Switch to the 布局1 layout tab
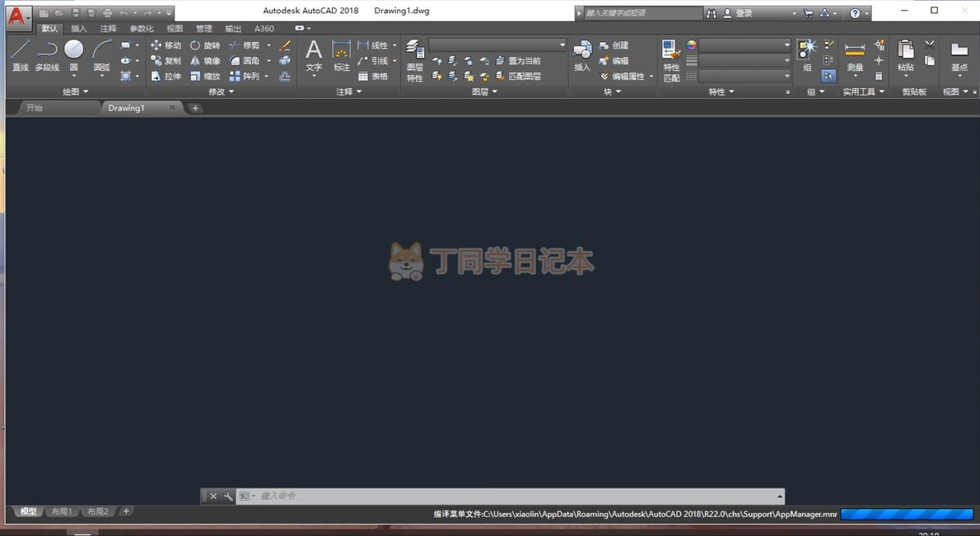 (x=62, y=511)
